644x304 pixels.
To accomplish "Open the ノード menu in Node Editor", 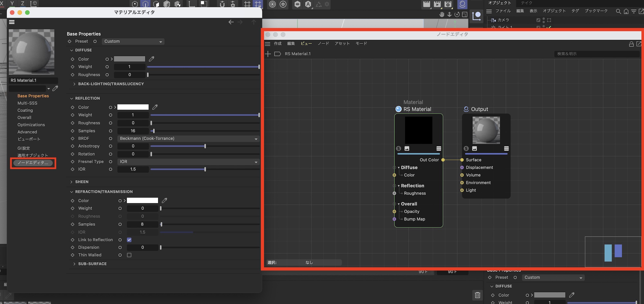I will 323,43.
